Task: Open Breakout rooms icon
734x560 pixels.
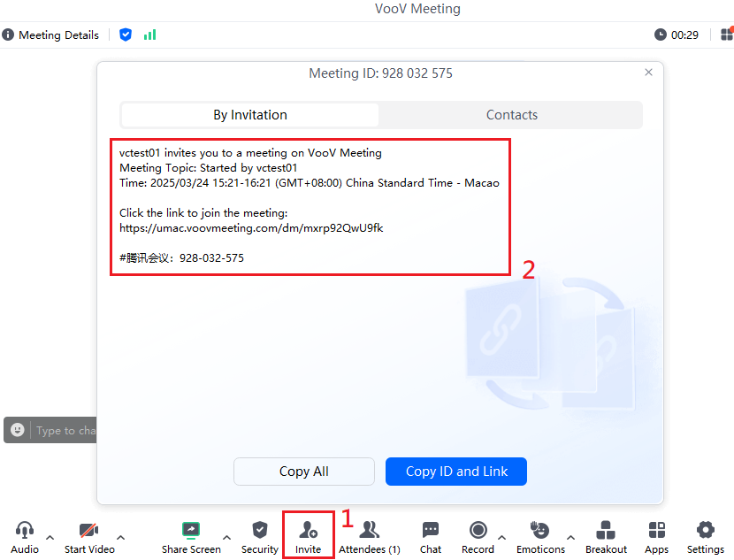Action: coord(606,531)
